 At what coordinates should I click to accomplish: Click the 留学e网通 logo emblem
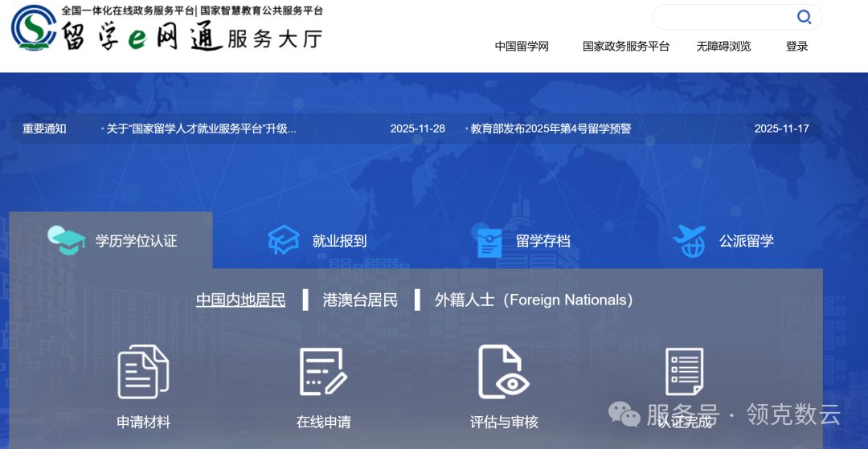click(x=34, y=27)
